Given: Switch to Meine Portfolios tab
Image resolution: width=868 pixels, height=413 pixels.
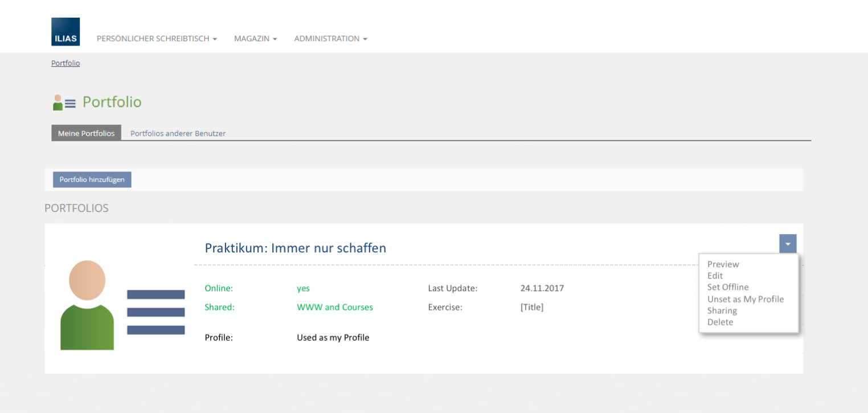Looking at the screenshot, I should [x=86, y=133].
